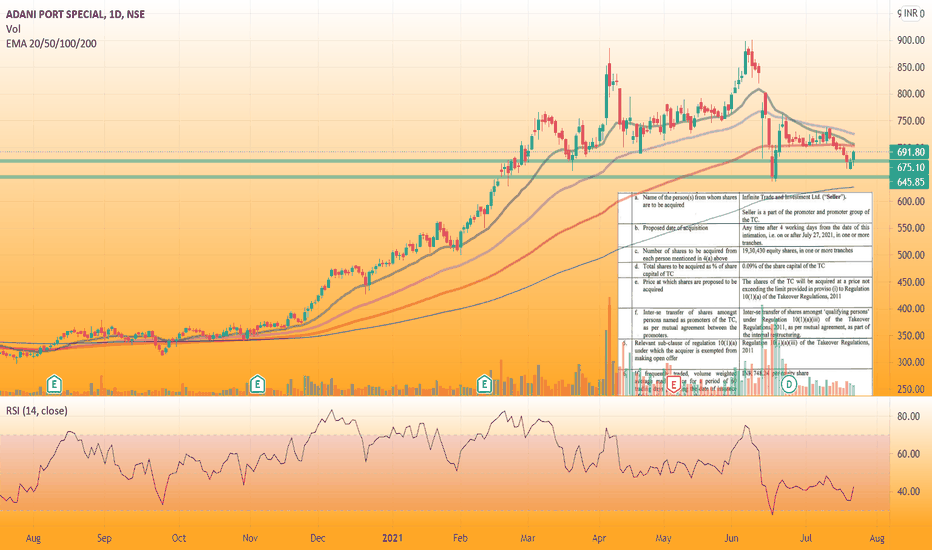Click the 850.00 price axis label
The height and width of the screenshot is (550, 932).
tap(911, 67)
